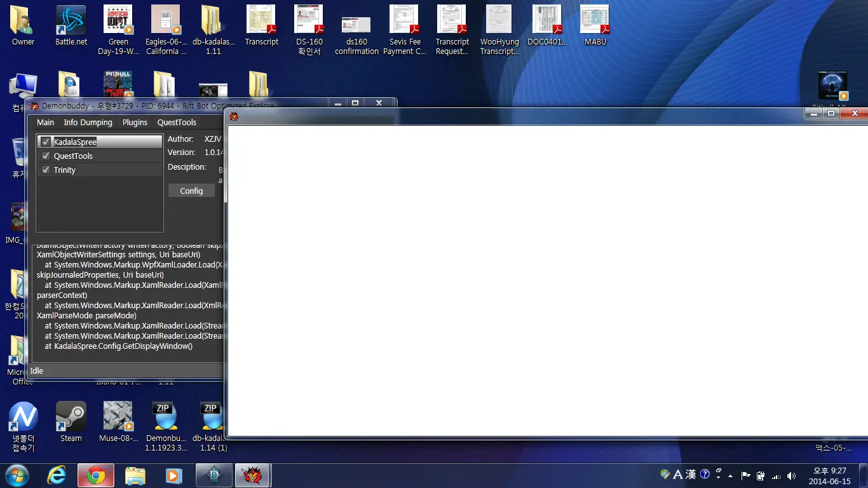Click the clock showing 9:27
The height and width of the screenshot is (488, 868).
pos(830,475)
